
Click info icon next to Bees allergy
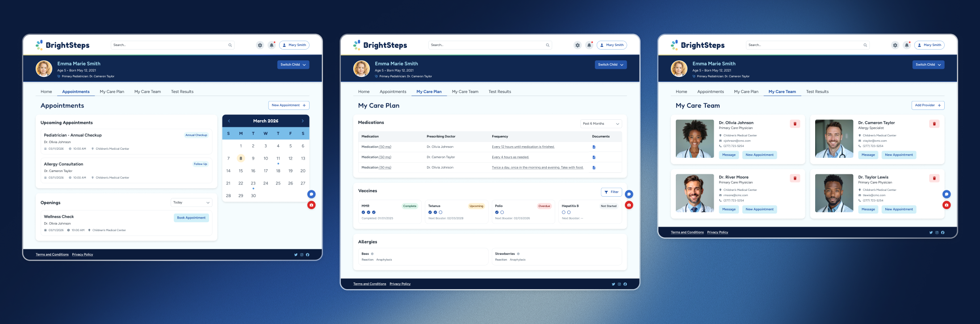(x=372, y=254)
